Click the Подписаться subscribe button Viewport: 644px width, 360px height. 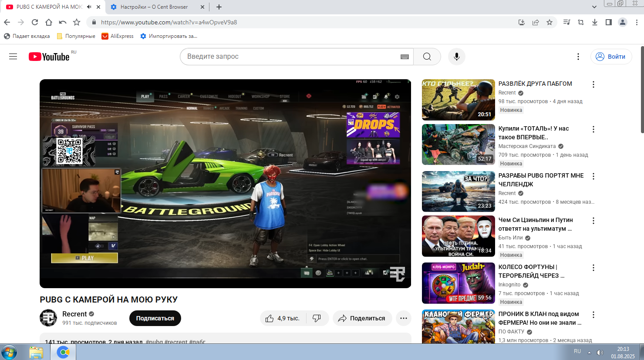(155, 318)
